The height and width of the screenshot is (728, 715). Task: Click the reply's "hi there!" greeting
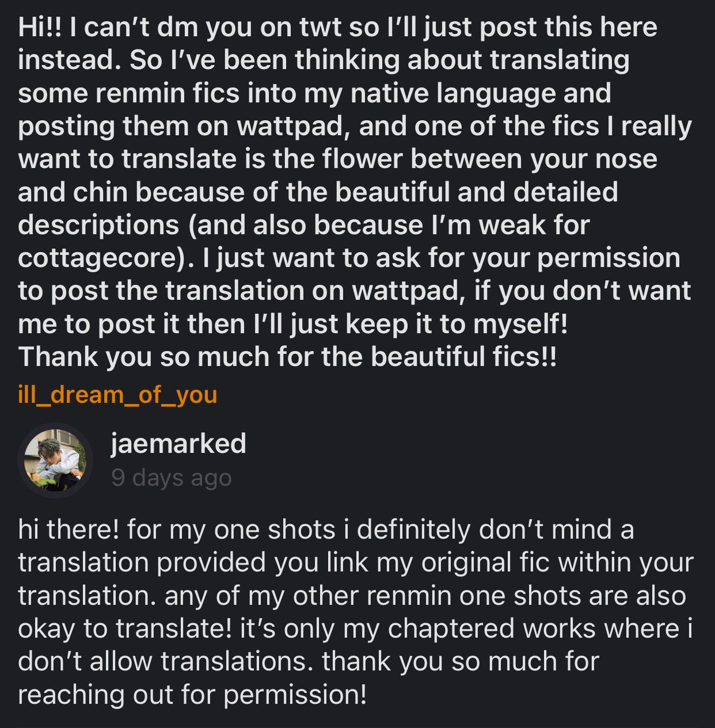click(x=69, y=529)
